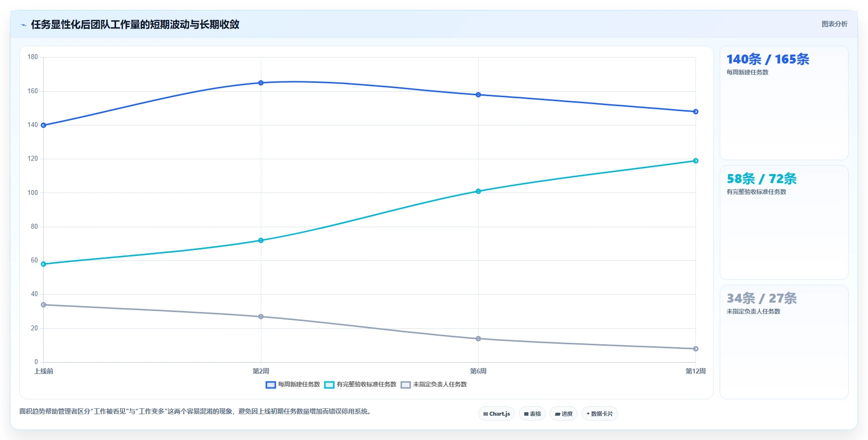Click the 100 y-axis tick label
This screenshot has width=868, height=440.
[33, 193]
